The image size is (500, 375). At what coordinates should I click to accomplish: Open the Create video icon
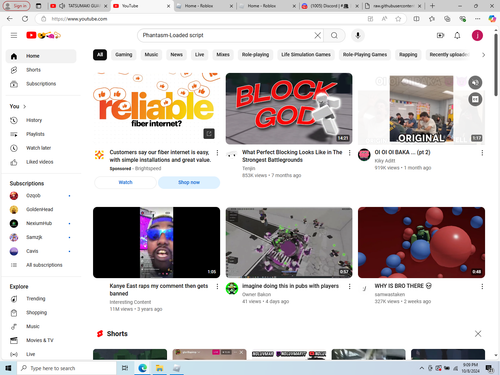[x=440, y=35]
